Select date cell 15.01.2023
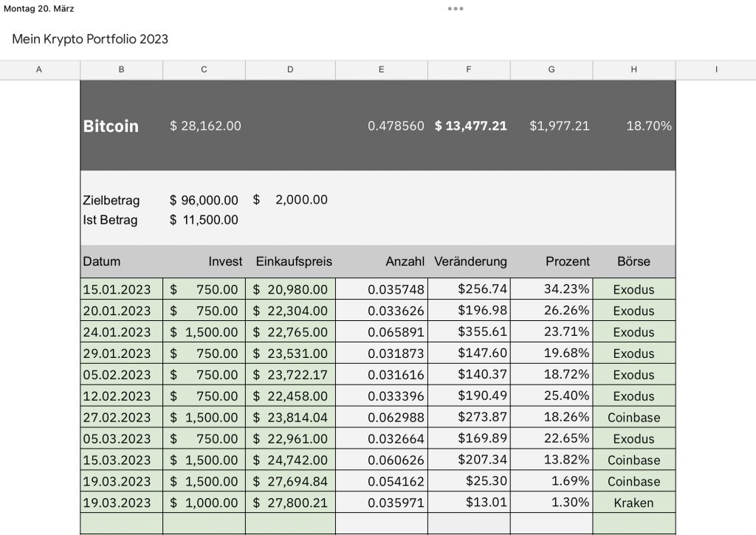 tap(122, 289)
